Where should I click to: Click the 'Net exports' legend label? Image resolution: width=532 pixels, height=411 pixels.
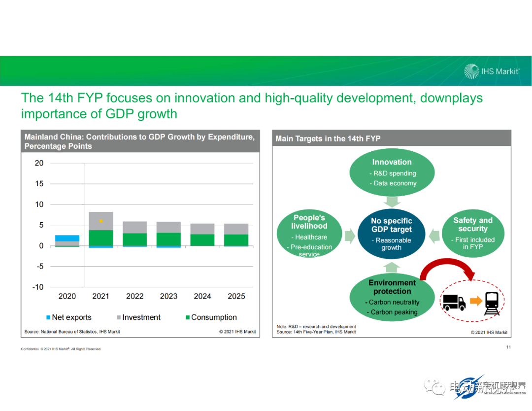coord(71,317)
